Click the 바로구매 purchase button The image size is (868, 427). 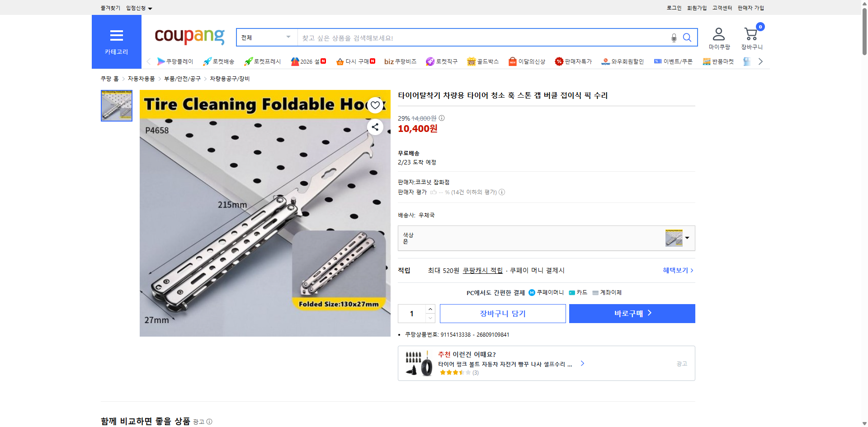pos(632,313)
